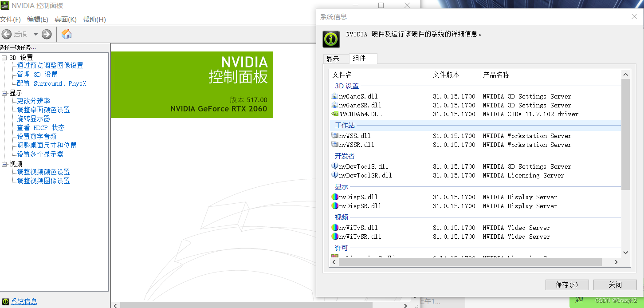Click the 文件名 column header

380,75
